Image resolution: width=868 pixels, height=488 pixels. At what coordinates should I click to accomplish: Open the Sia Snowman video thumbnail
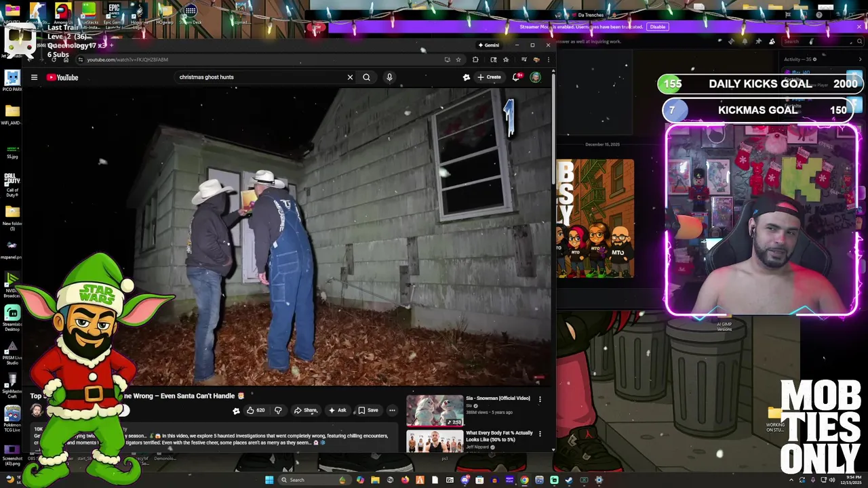tap(435, 410)
